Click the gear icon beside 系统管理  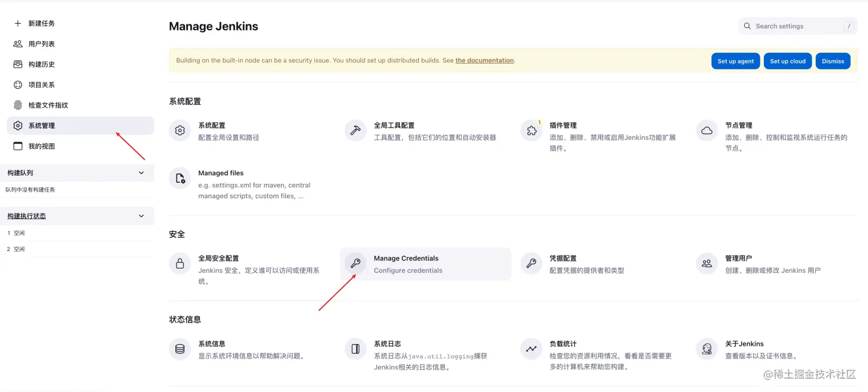pyautogui.click(x=17, y=125)
